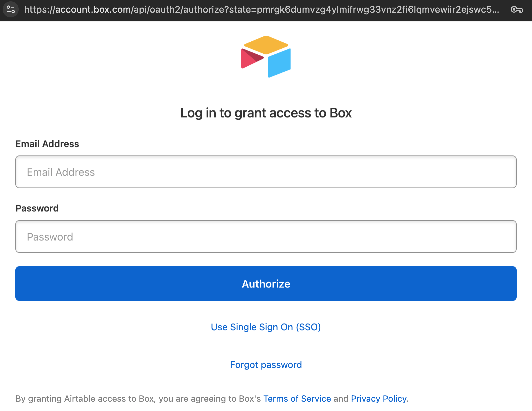Click the 'Email Address' field label
The height and width of the screenshot is (411, 532).
47,144
